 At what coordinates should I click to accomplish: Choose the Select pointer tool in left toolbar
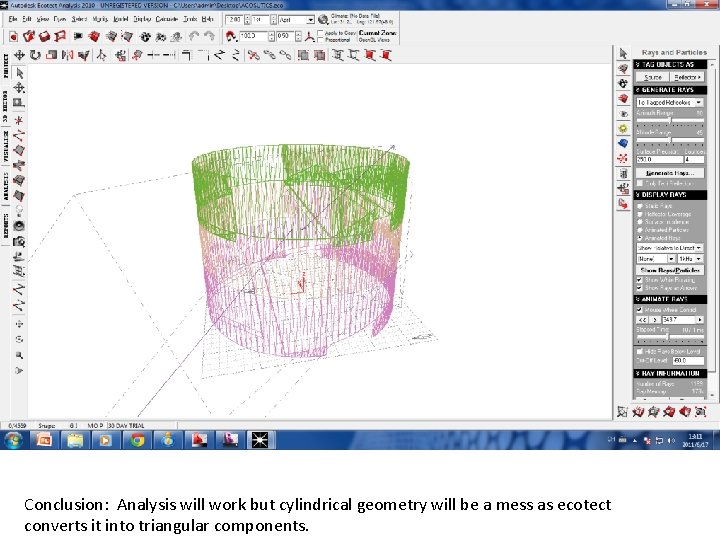coord(19,73)
